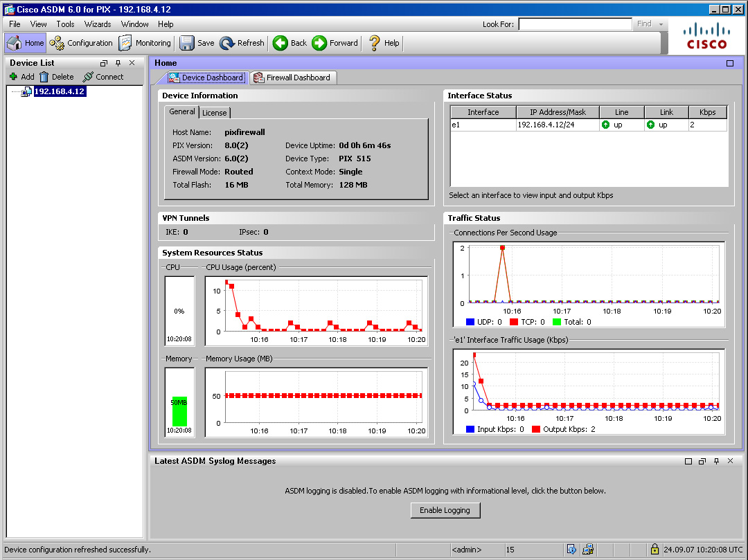This screenshot has width=748, height=560.
Task: Open Help with the question mark icon
Action: click(x=375, y=43)
